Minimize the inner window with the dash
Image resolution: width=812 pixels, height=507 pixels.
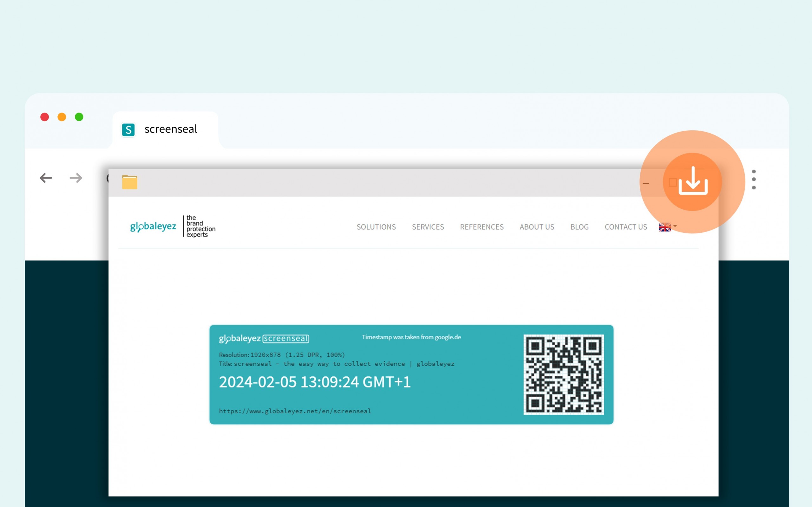646,183
